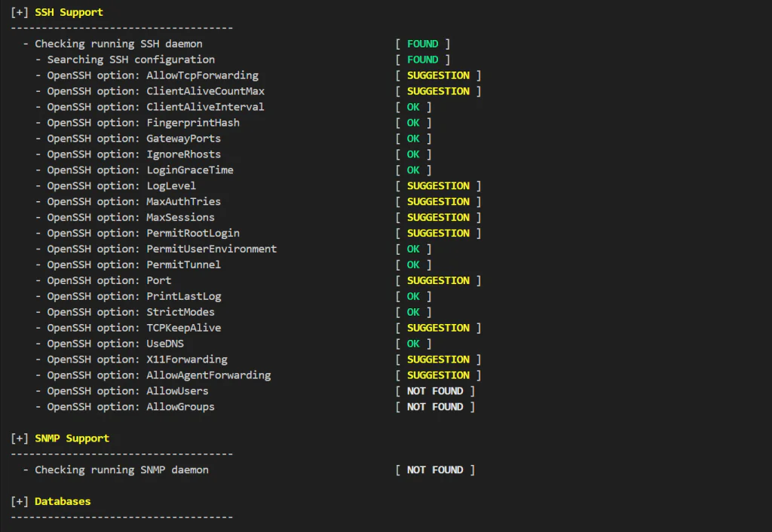Image resolution: width=772 pixels, height=532 pixels.
Task: Click the 'PrintLastLog' option text
Action: (184, 296)
